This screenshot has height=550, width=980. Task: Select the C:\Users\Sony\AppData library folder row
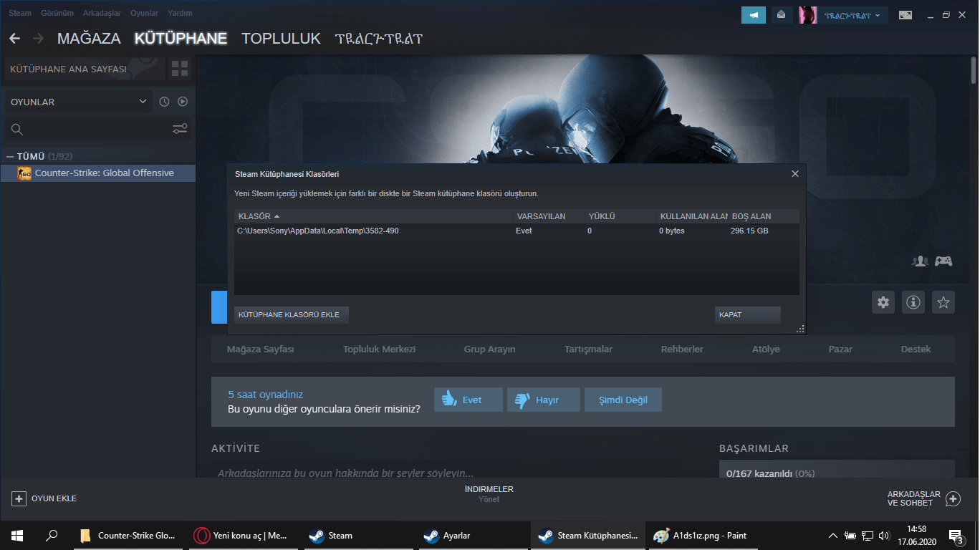517,231
